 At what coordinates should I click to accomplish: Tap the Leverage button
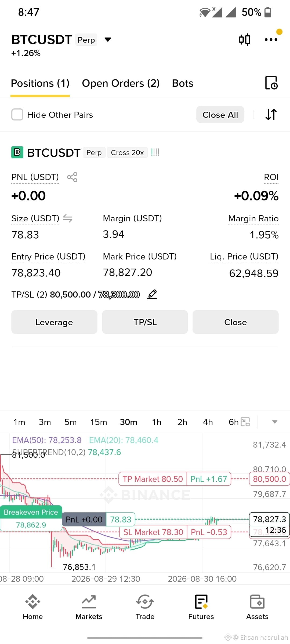54,322
